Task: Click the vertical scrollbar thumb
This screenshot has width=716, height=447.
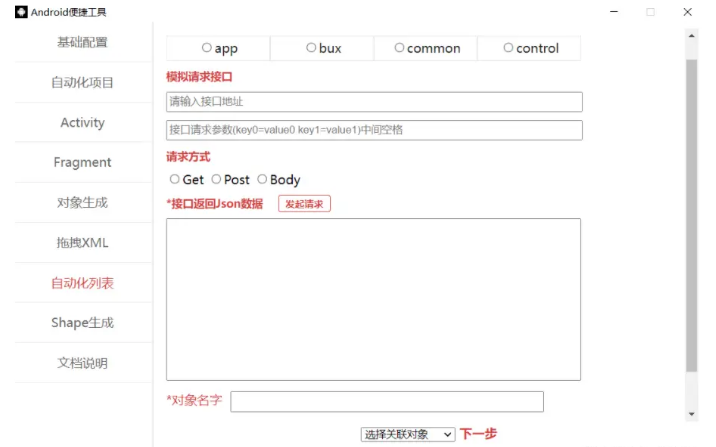Action: pyautogui.click(x=692, y=216)
